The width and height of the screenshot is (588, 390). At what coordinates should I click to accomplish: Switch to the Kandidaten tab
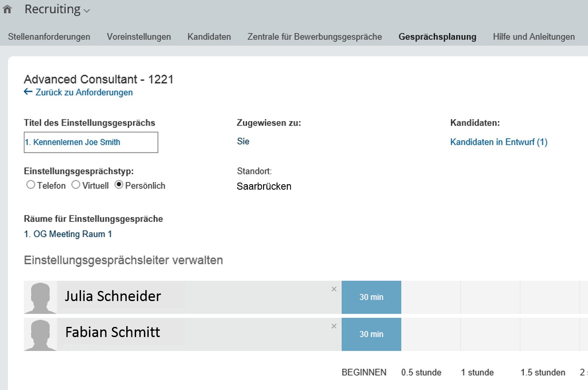(x=209, y=37)
